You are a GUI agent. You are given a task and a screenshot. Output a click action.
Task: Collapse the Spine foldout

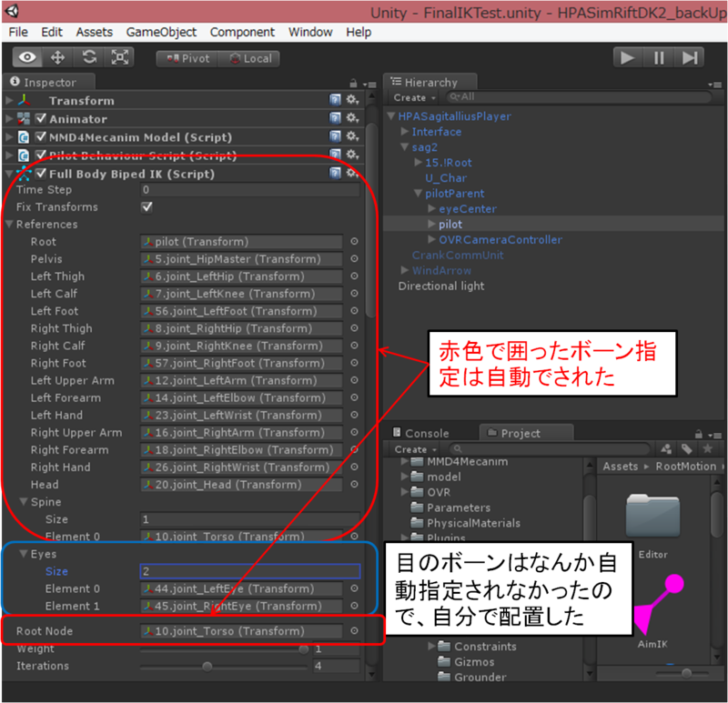(x=24, y=502)
